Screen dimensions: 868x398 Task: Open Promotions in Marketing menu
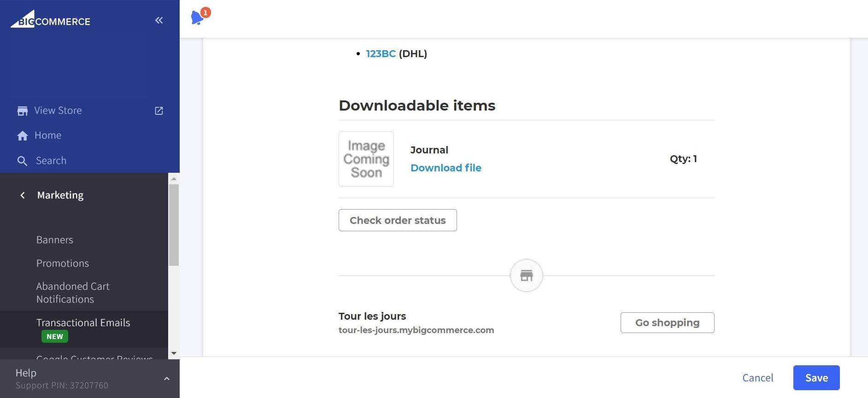click(x=63, y=263)
